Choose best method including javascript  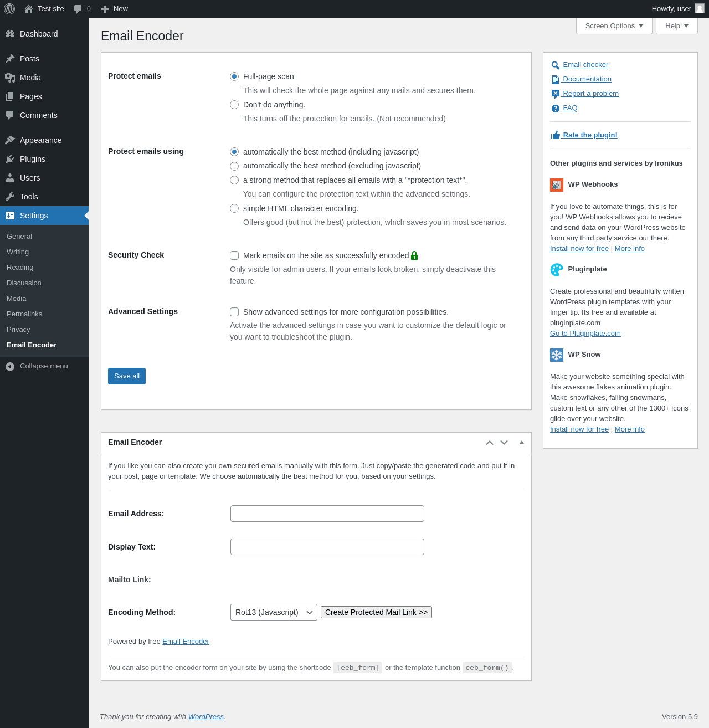click(234, 152)
